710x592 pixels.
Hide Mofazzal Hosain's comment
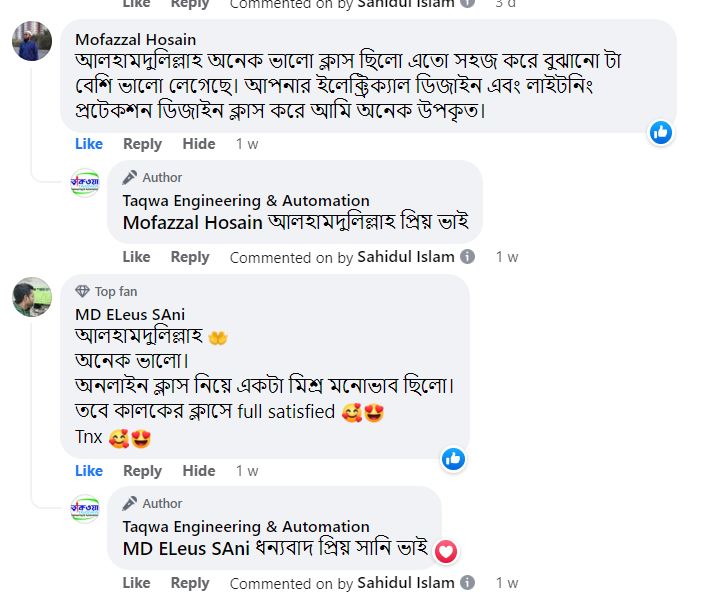(199, 144)
